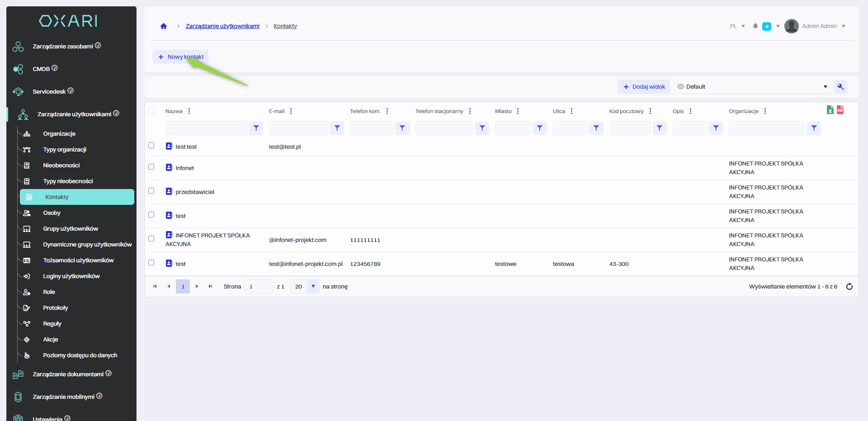Click the Nowy kontakt button
Screen dimensions: 868x421
(x=181, y=57)
